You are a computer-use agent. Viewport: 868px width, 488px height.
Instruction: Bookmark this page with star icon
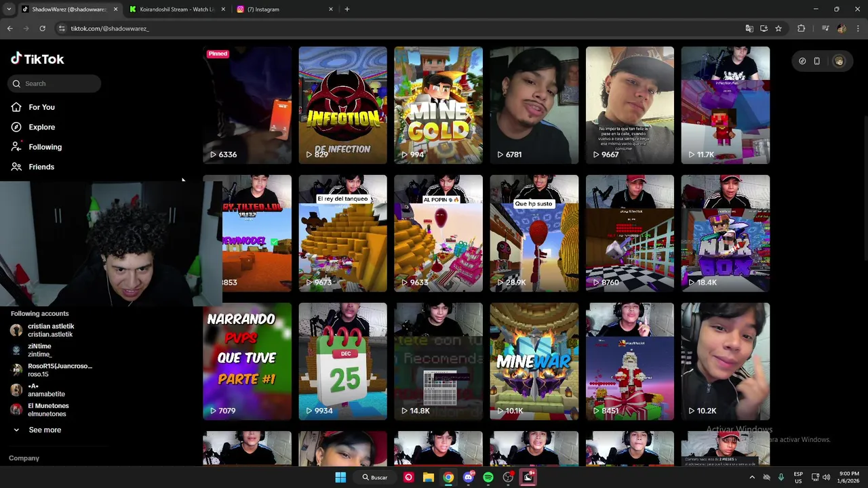778,28
